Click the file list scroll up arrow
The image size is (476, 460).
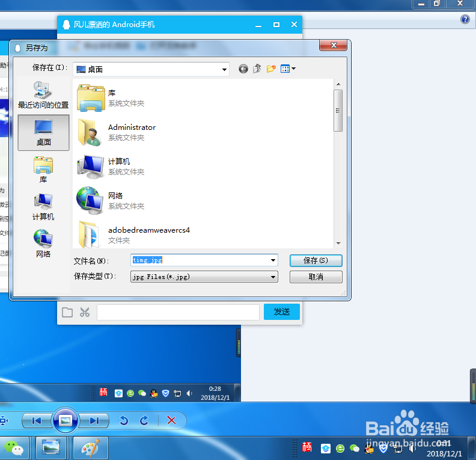point(338,84)
